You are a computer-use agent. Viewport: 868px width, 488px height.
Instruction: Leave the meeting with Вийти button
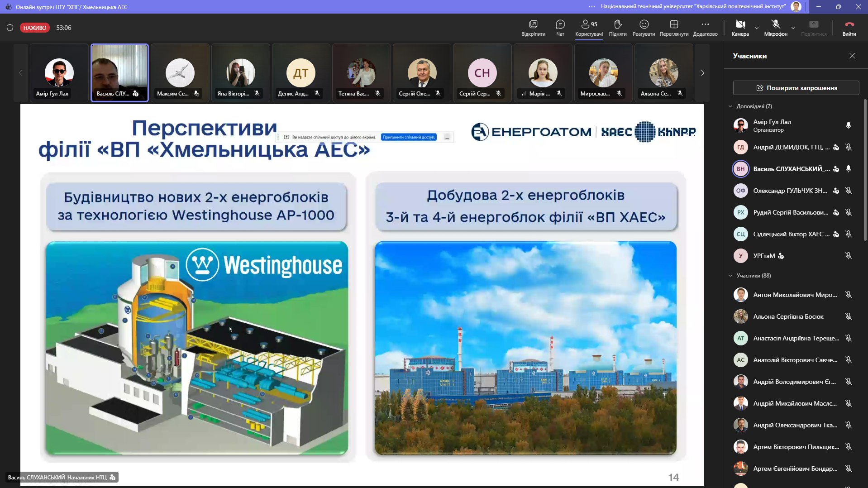849,27
